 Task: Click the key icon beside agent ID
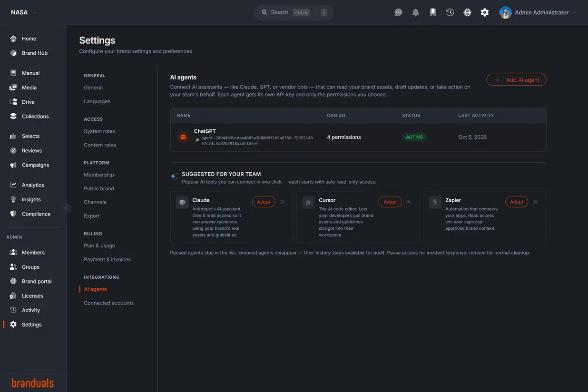pos(197,140)
